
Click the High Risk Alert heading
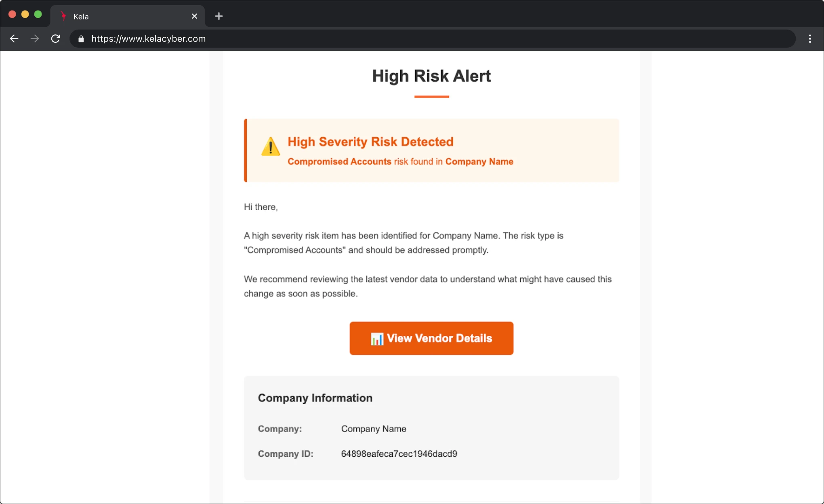pyautogui.click(x=431, y=76)
